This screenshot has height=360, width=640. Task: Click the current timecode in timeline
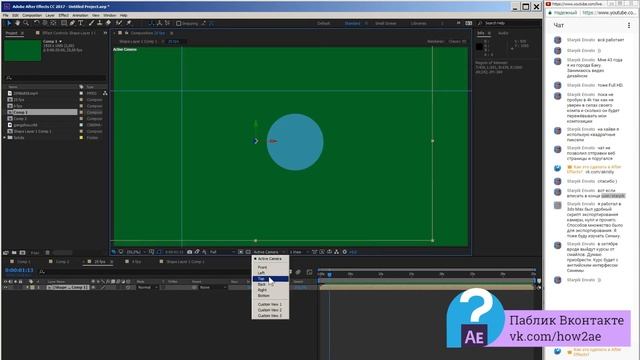click(19, 270)
